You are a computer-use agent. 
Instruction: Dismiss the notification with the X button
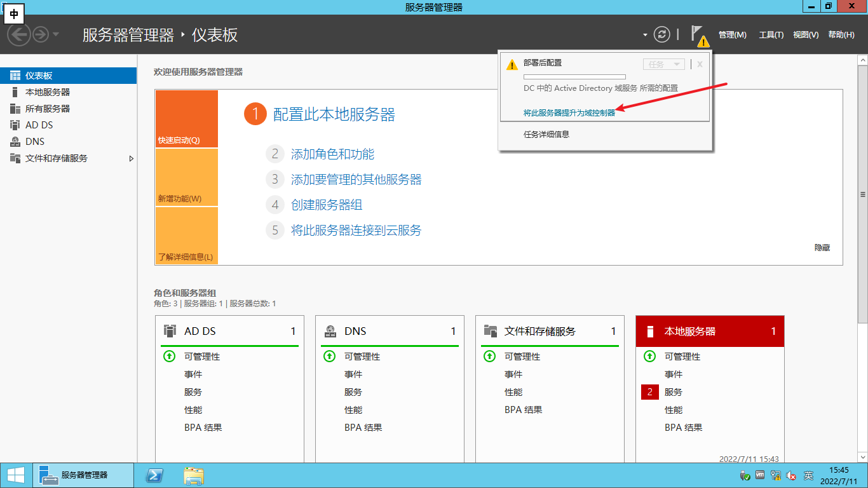(x=700, y=64)
